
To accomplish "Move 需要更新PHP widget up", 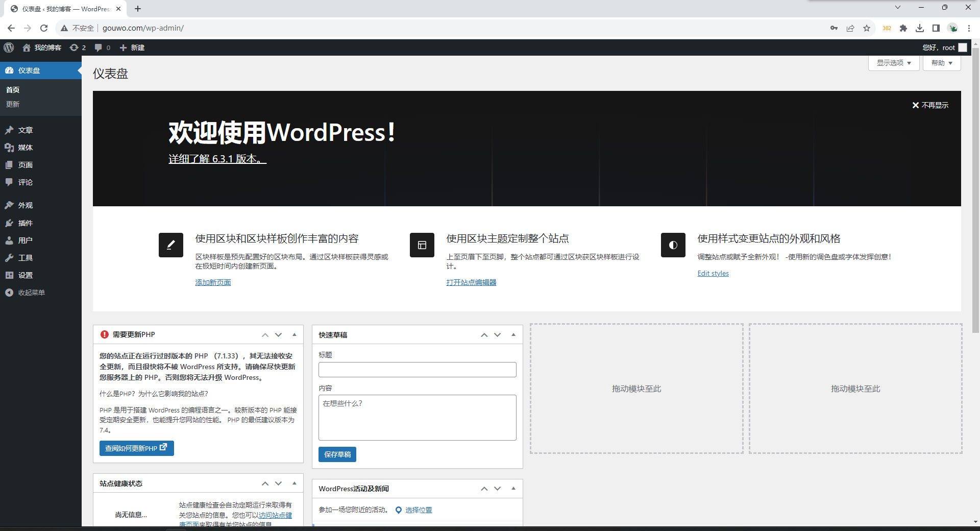I will 265,335.
